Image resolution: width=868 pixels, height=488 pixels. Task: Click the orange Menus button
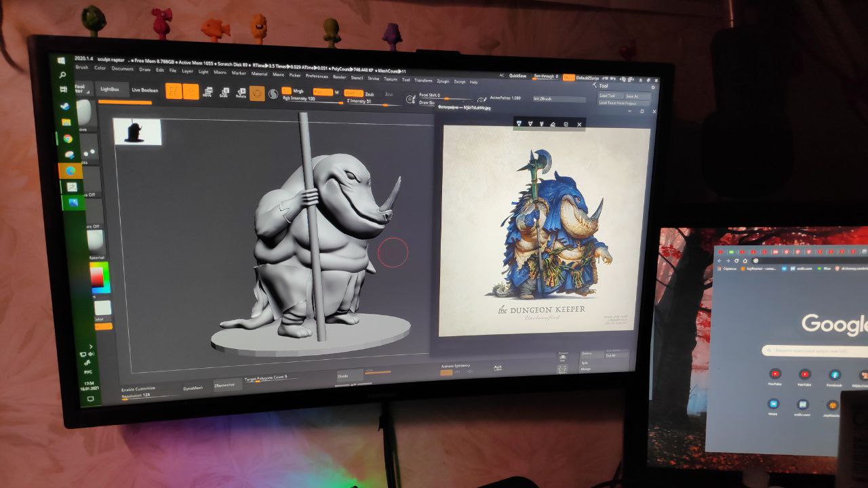coord(569,78)
